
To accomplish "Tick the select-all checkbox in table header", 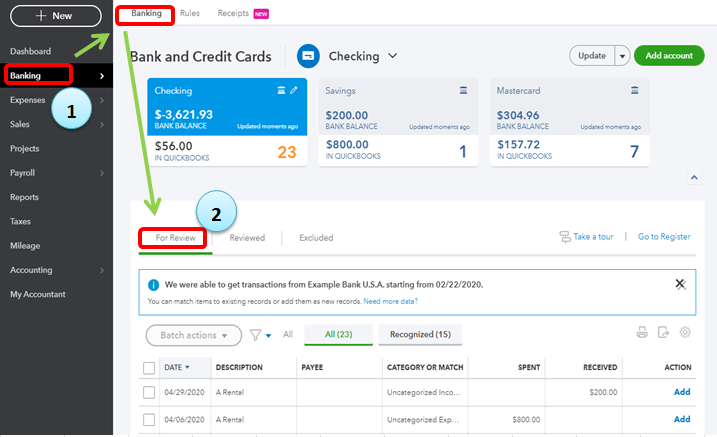I will click(x=149, y=368).
